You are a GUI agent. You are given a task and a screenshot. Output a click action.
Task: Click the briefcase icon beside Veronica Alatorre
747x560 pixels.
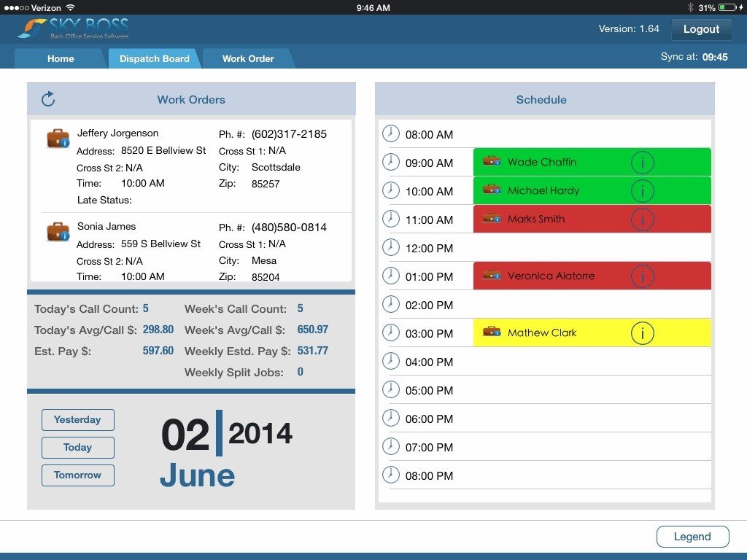pos(492,275)
